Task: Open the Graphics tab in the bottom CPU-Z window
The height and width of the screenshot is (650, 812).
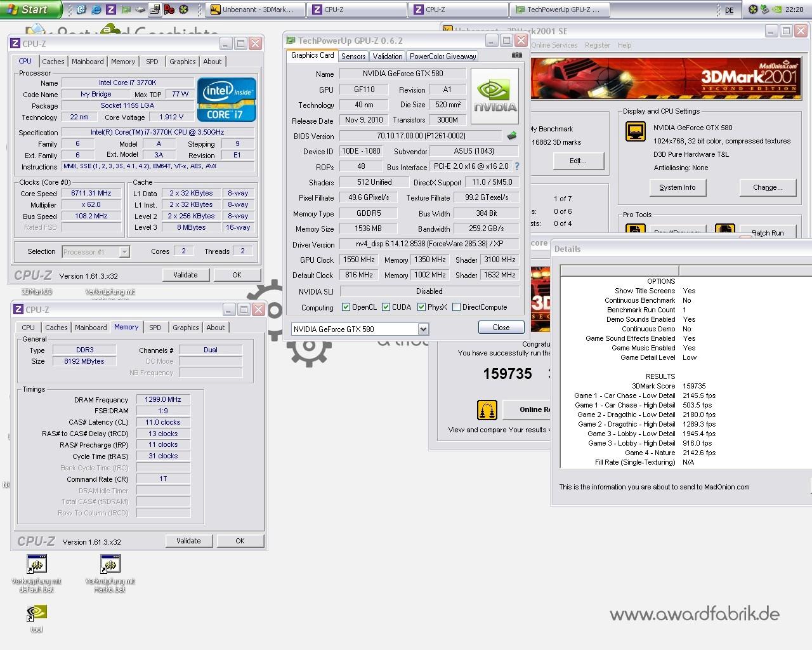Action: 186,328
